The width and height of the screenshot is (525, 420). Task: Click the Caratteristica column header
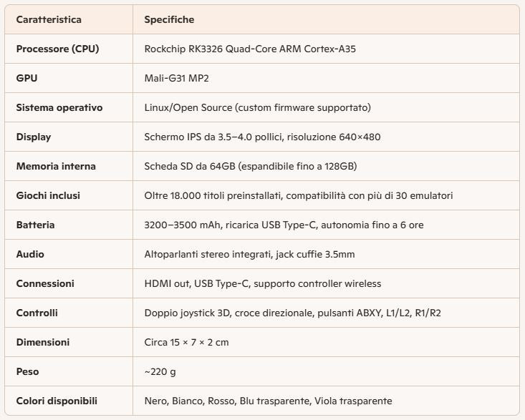[x=49, y=20]
